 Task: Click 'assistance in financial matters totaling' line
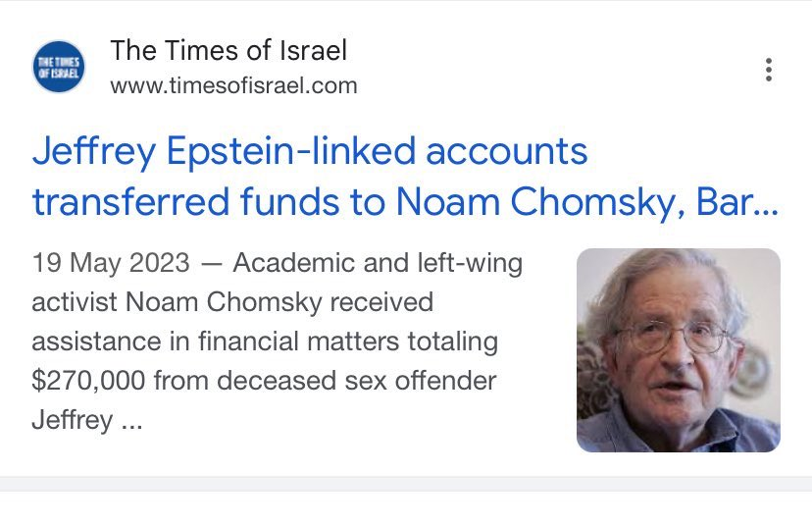coord(265,342)
